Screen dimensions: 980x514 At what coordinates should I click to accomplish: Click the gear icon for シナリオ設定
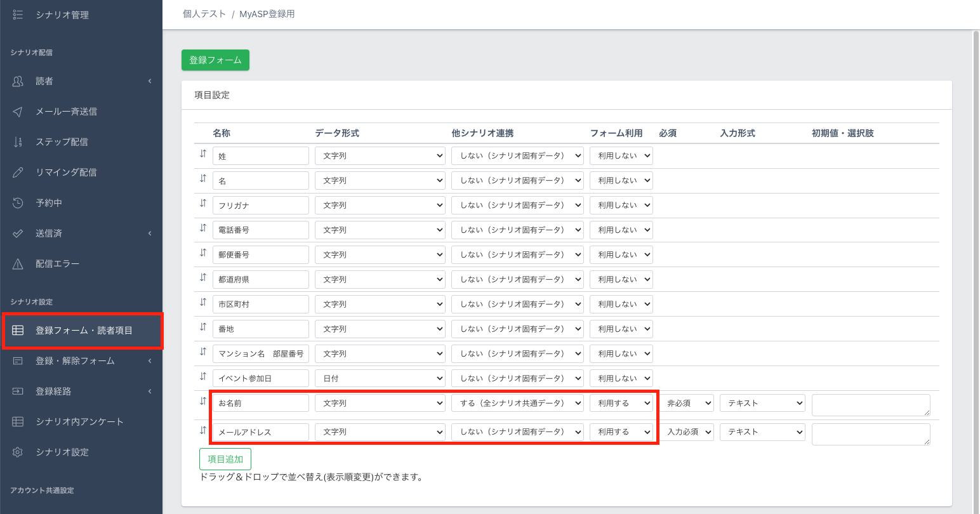click(x=18, y=452)
